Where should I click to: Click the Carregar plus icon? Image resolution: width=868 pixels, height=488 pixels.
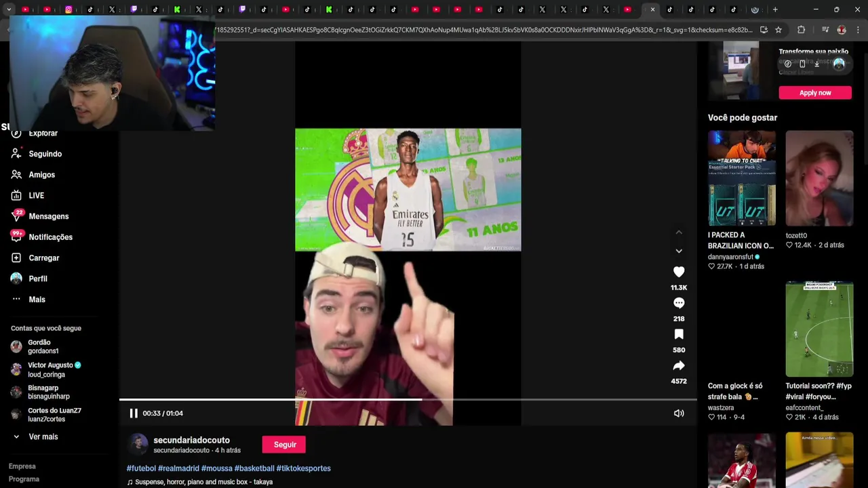coord(16,258)
